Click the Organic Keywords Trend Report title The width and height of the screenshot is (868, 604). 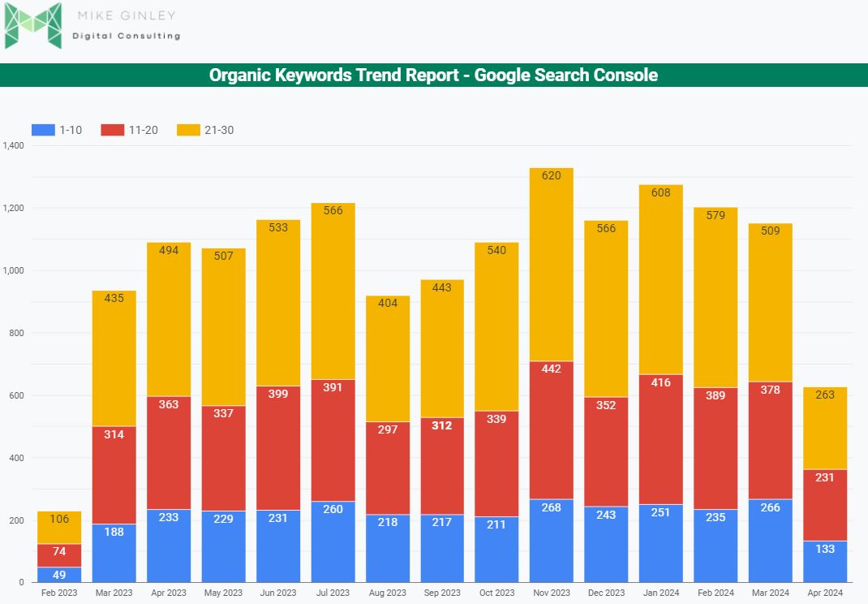pos(433,75)
